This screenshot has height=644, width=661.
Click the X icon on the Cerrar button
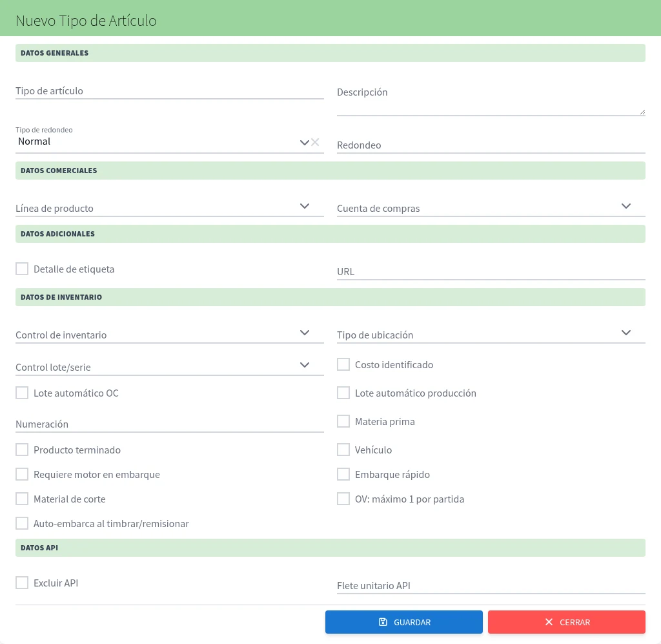click(x=549, y=622)
